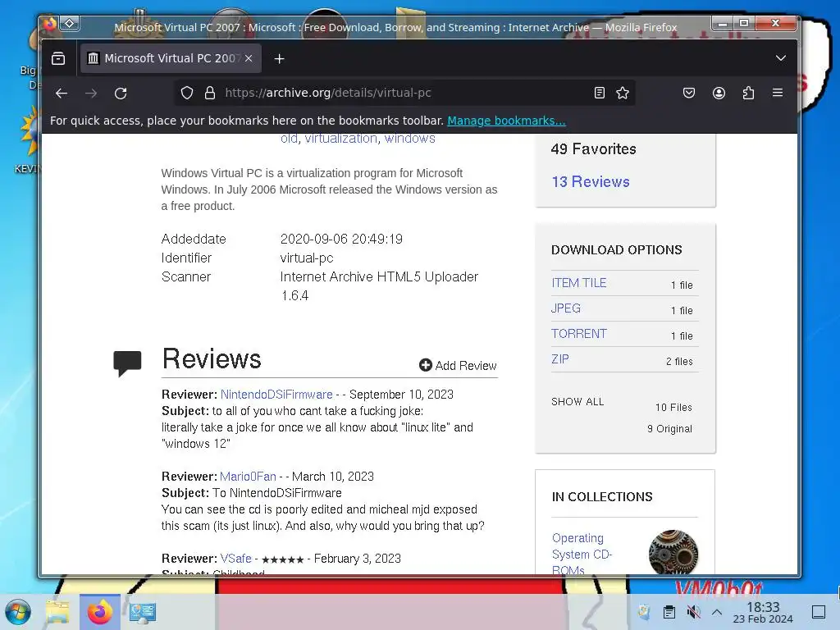This screenshot has width=840, height=630.
Task: Follow the 'old' topic link
Action: [x=289, y=138]
